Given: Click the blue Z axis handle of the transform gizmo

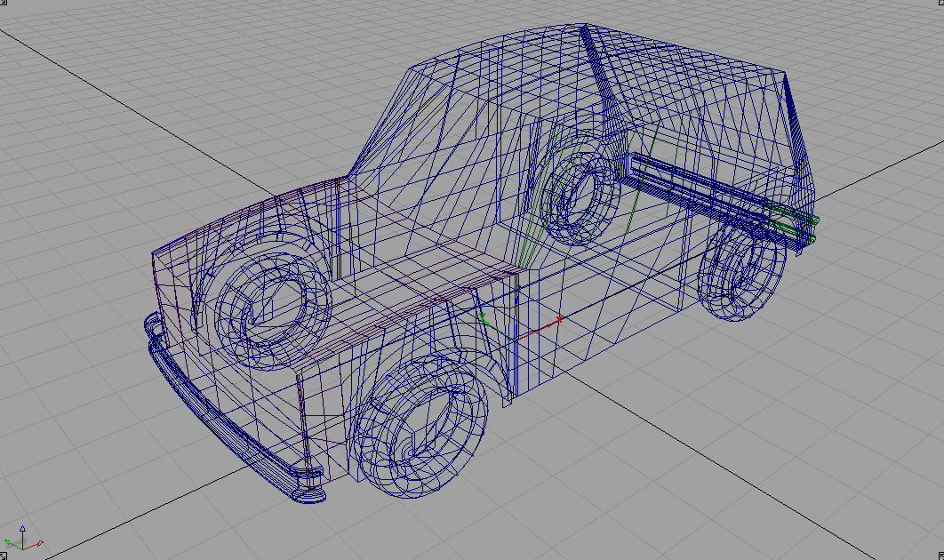Looking at the screenshot, I should (516, 300).
